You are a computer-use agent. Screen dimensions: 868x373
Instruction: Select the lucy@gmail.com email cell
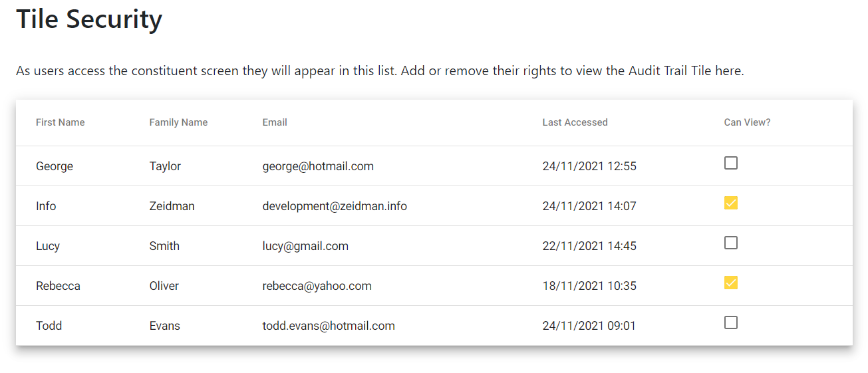pyautogui.click(x=305, y=246)
